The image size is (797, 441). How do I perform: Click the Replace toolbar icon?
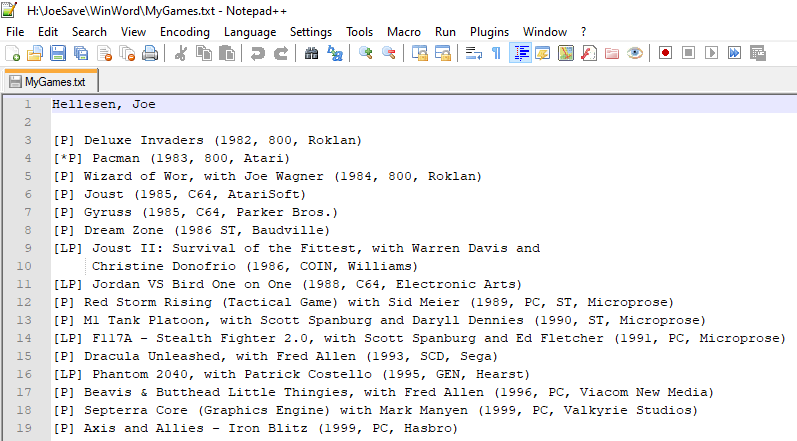click(334, 53)
